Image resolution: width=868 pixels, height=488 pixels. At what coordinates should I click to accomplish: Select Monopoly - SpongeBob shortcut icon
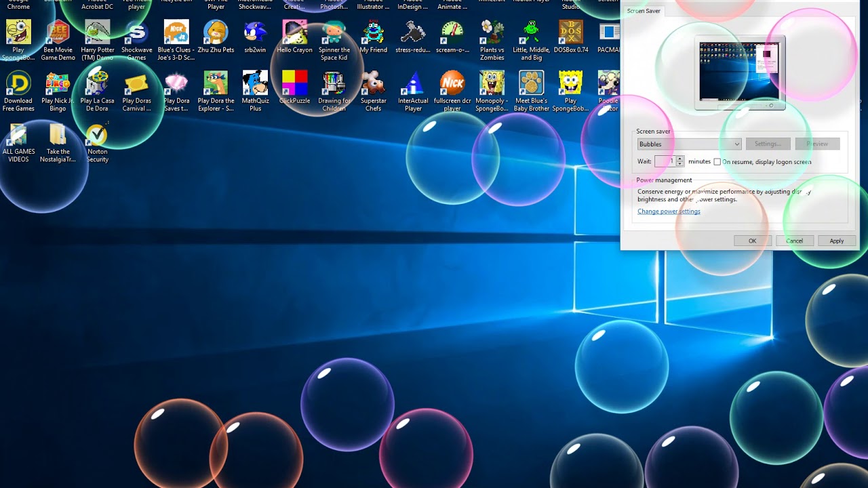click(x=492, y=91)
